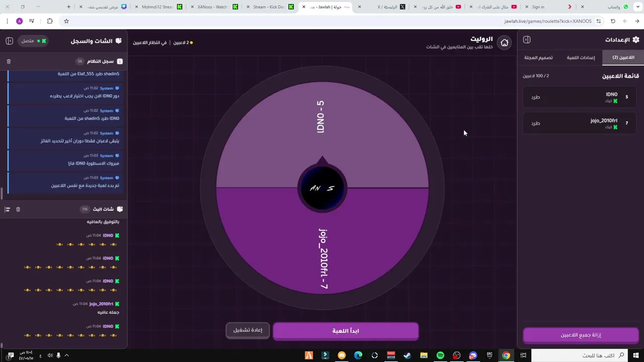
Task: Click the stream chat section icon
Action: coord(120,209)
